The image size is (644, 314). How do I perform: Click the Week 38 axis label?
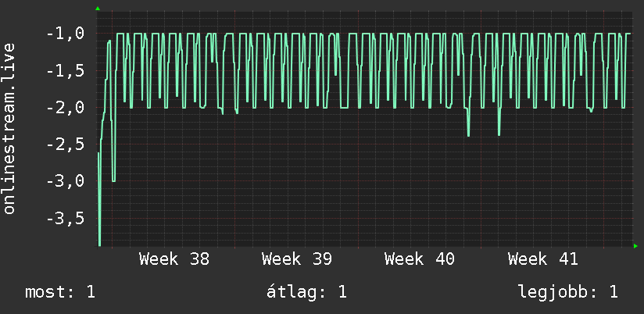click(174, 259)
